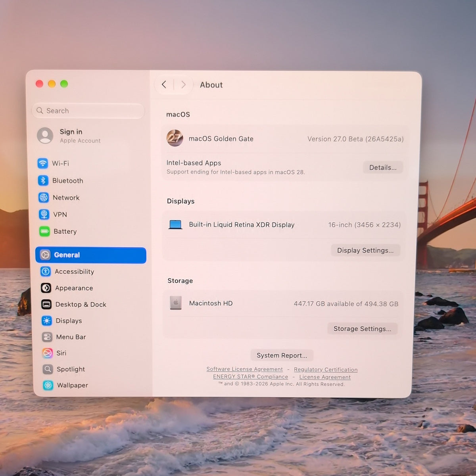Open Display Settings
The width and height of the screenshot is (476, 476).
click(365, 250)
